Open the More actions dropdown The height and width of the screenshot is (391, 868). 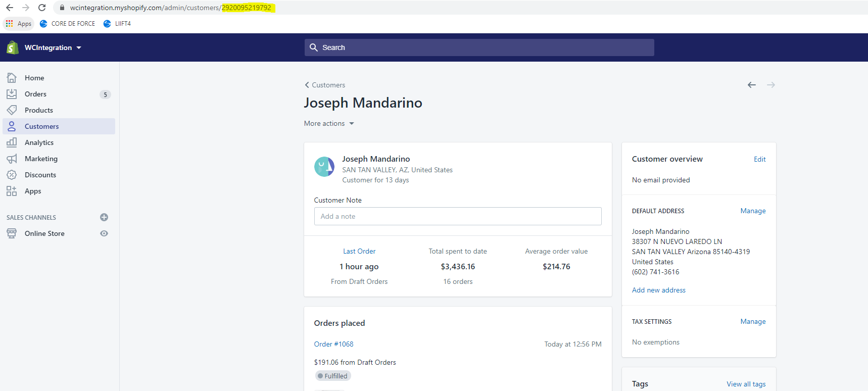[x=329, y=123]
